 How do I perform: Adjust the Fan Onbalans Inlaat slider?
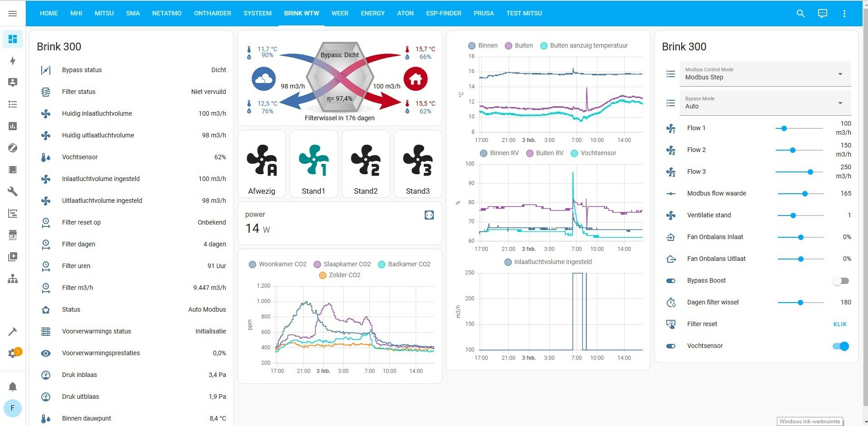800,237
